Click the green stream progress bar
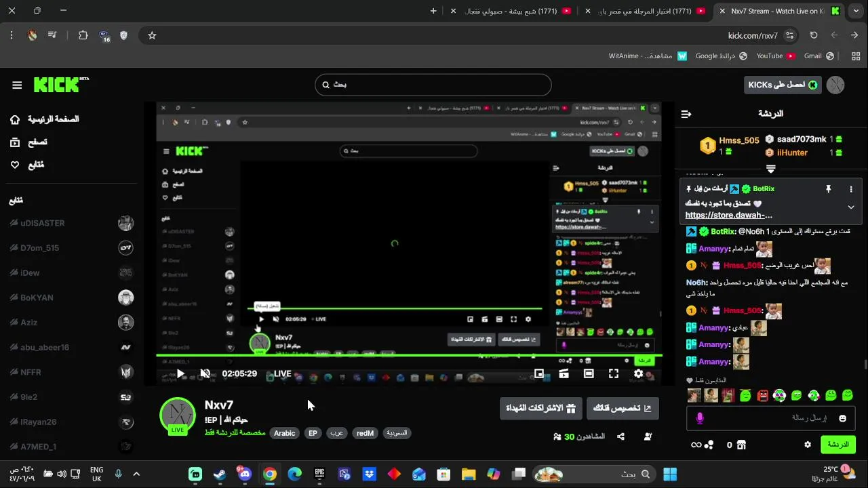The image size is (868, 488). 409,355
